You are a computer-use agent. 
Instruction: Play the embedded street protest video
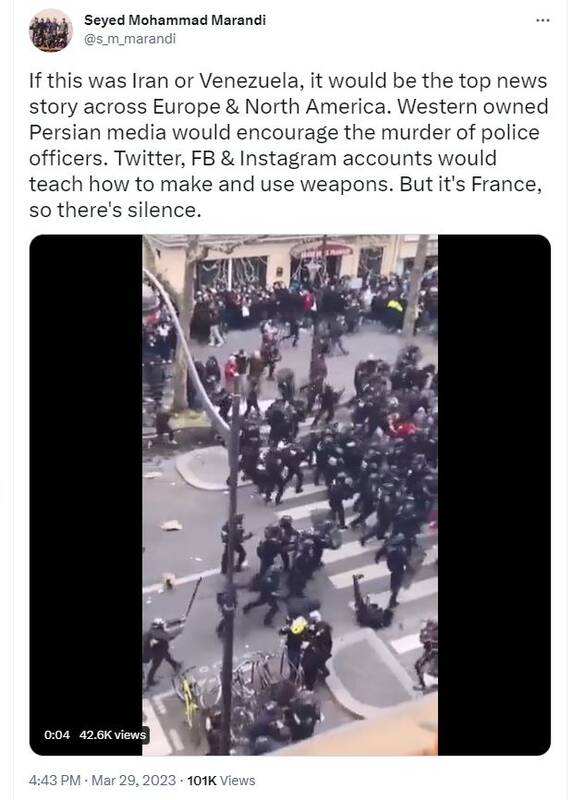(x=290, y=495)
